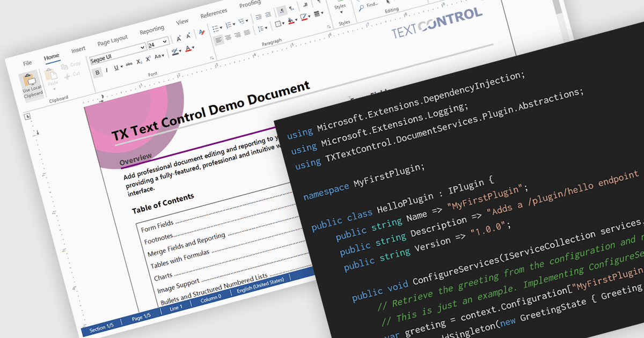Click the paragraph borders icon

tap(277, 24)
